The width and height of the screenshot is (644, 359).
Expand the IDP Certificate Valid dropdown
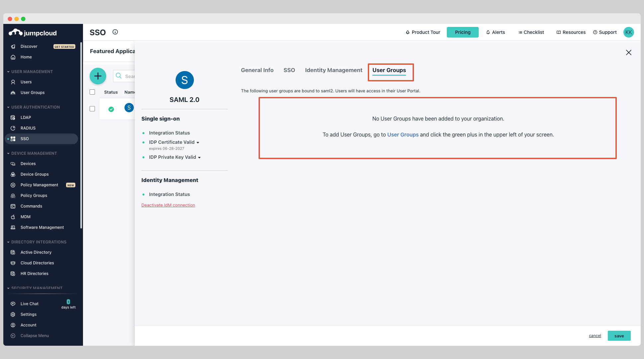click(x=198, y=142)
